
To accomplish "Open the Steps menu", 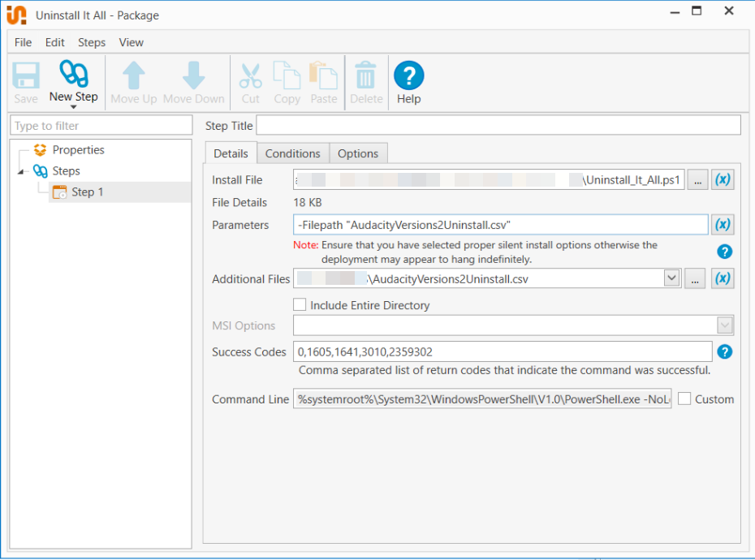I will tap(92, 42).
